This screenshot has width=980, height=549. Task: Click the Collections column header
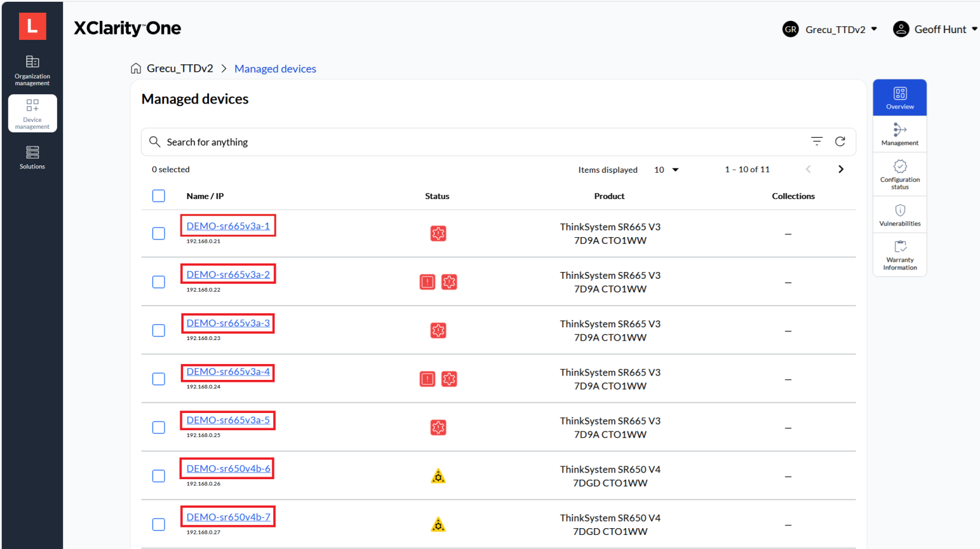point(793,196)
